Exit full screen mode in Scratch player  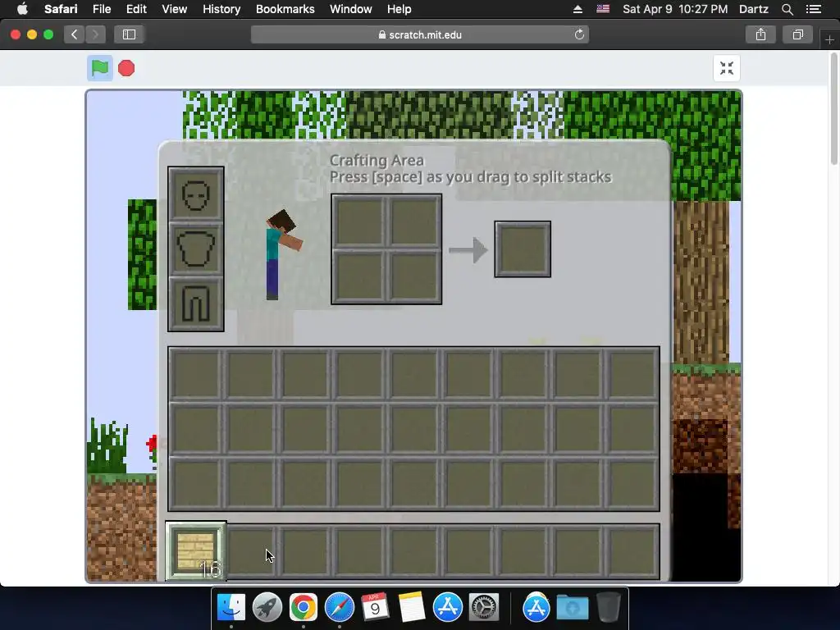point(727,68)
